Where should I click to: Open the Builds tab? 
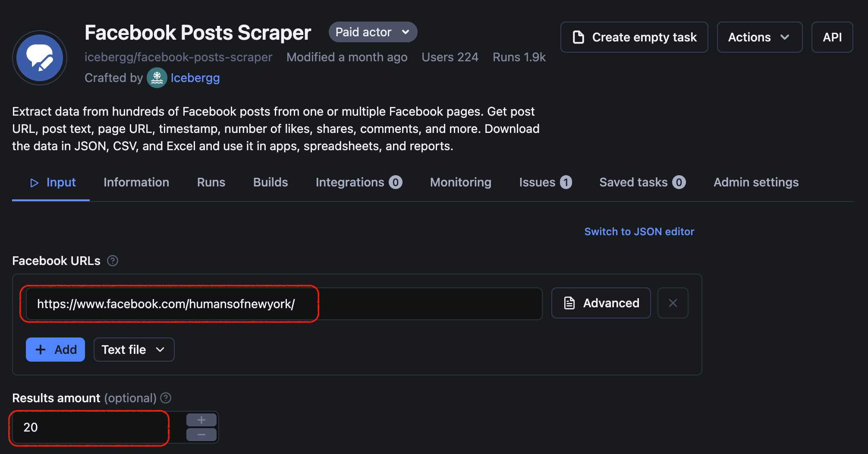[270, 182]
